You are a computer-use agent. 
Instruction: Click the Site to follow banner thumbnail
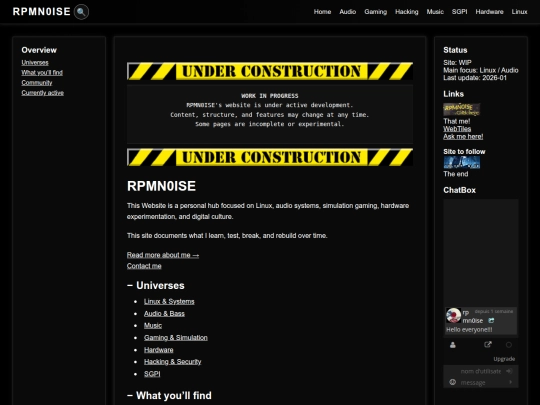461,162
